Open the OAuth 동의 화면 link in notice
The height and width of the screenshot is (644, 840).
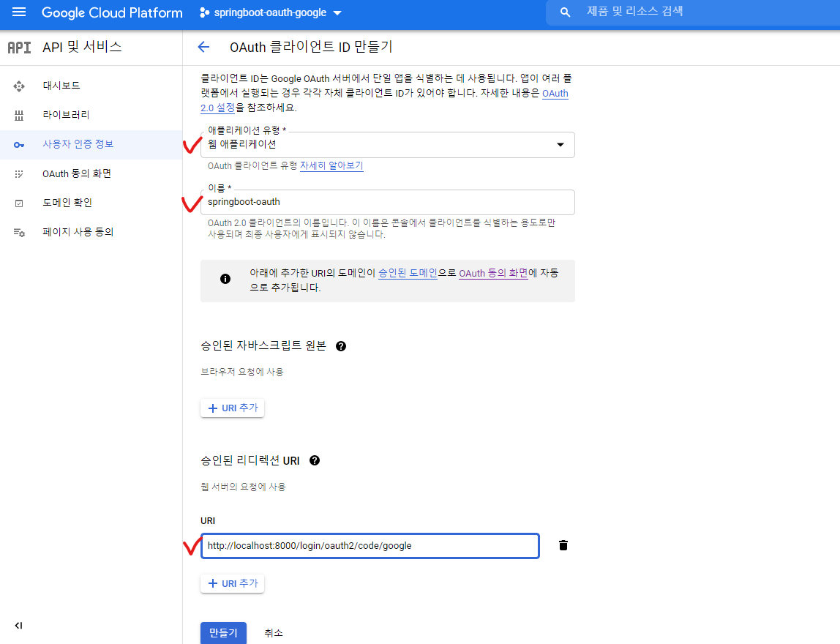click(493, 273)
